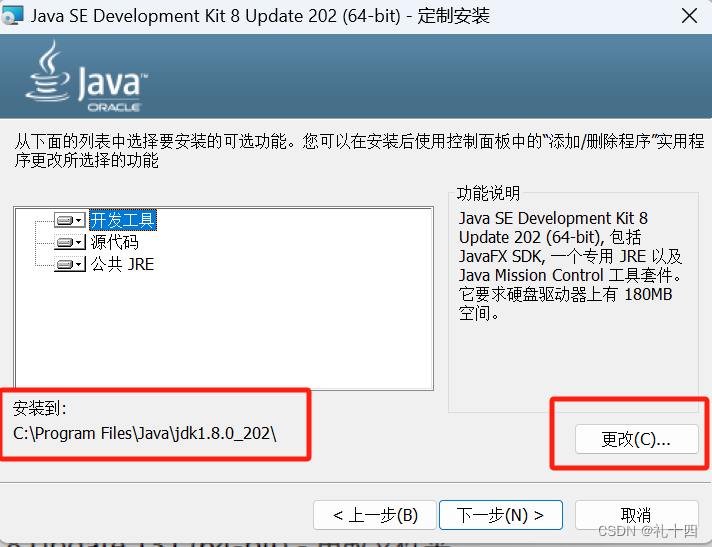Open the dropdown arrow for 开发工具 feature
712x547 pixels.
point(79,221)
